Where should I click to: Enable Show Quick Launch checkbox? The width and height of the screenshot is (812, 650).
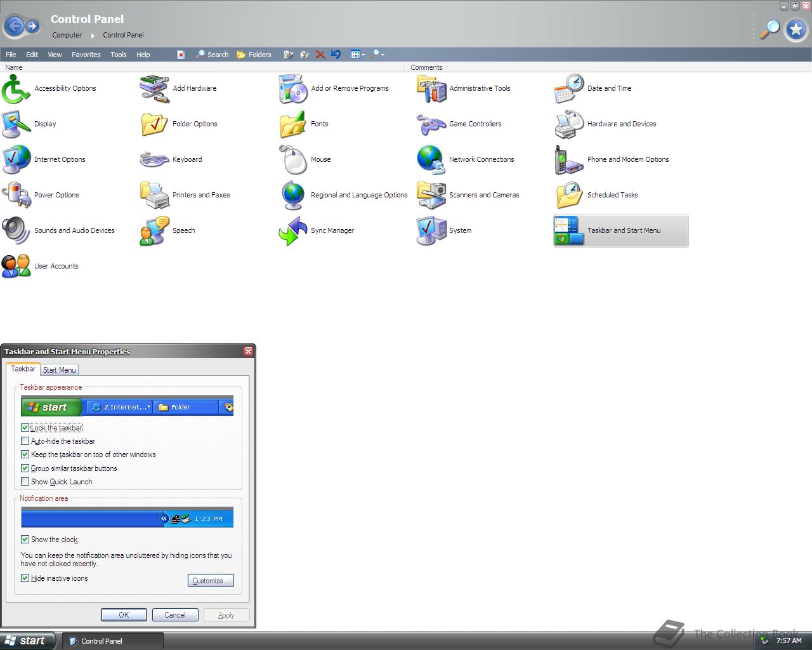tap(25, 482)
